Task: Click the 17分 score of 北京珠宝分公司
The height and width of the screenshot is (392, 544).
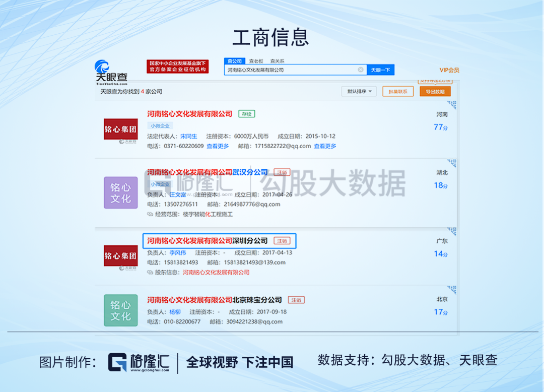Action: [x=441, y=312]
